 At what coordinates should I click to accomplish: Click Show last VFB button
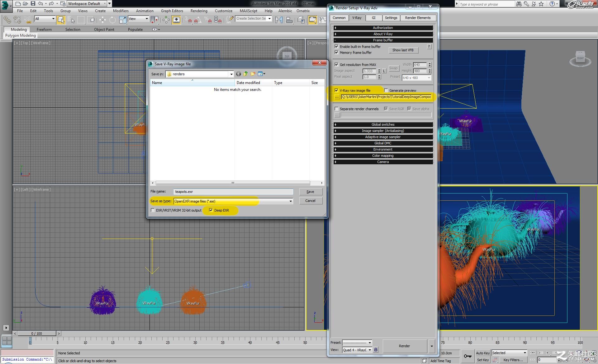[403, 50]
